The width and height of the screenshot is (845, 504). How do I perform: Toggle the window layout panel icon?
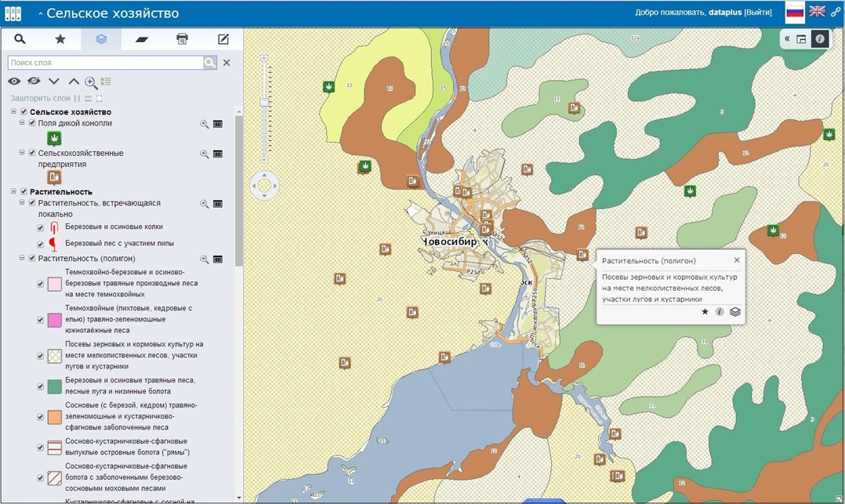(801, 39)
